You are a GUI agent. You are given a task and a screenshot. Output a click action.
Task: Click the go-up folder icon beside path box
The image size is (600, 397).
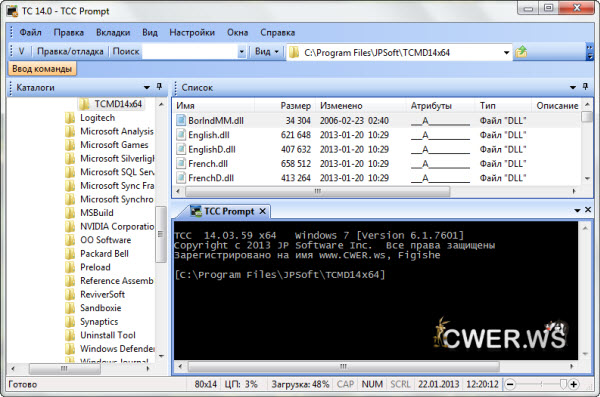tap(521, 52)
